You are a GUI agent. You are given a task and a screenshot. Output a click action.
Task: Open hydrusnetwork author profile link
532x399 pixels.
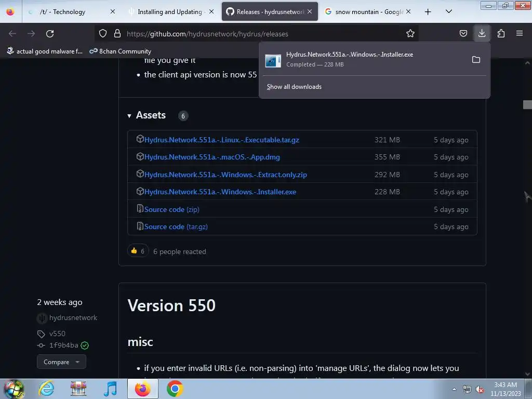pos(73,318)
